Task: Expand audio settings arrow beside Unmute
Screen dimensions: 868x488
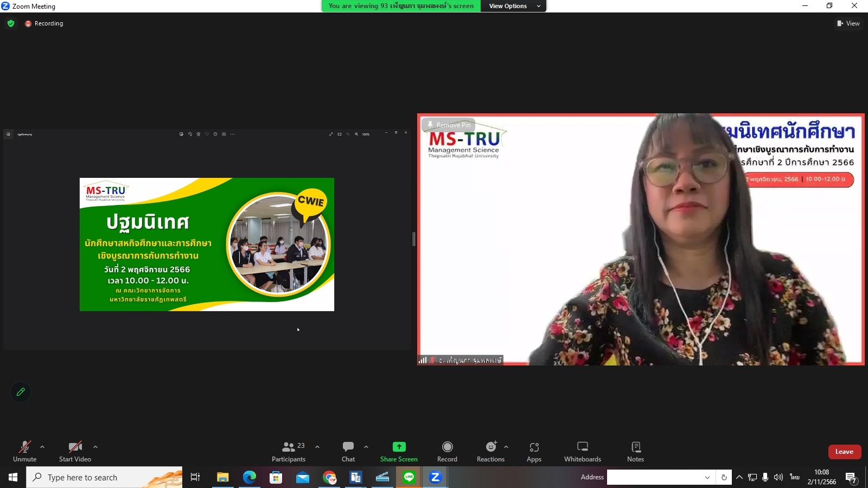Action: click(42, 447)
